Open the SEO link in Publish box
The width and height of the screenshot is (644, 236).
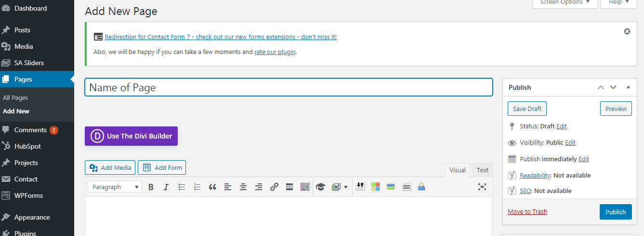(x=526, y=191)
